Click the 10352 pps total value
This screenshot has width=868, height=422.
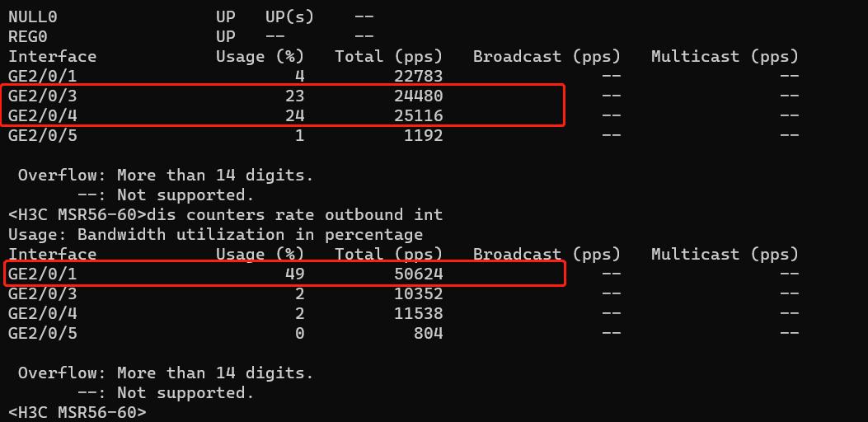pos(418,293)
